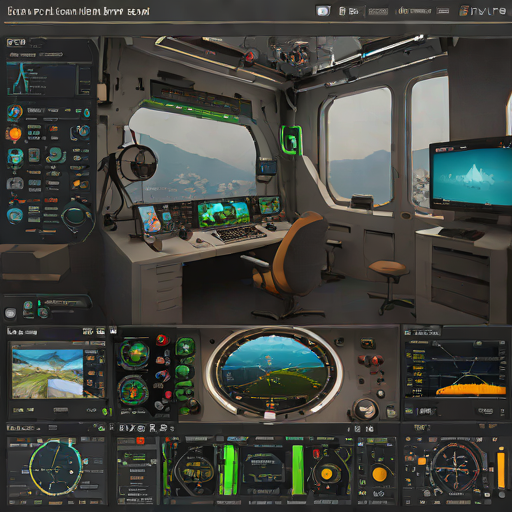Click the teal swirl icon in left panel

pos(56,156)
